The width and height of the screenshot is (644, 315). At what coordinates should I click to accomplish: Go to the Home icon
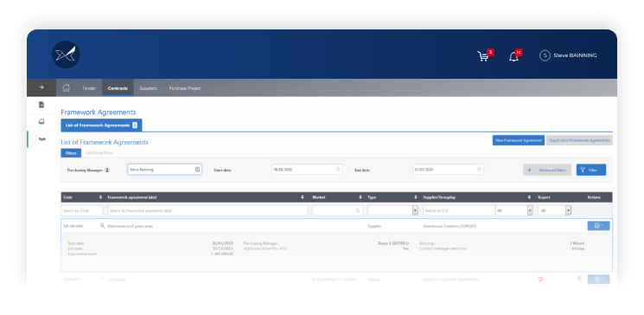[x=66, y=87]
